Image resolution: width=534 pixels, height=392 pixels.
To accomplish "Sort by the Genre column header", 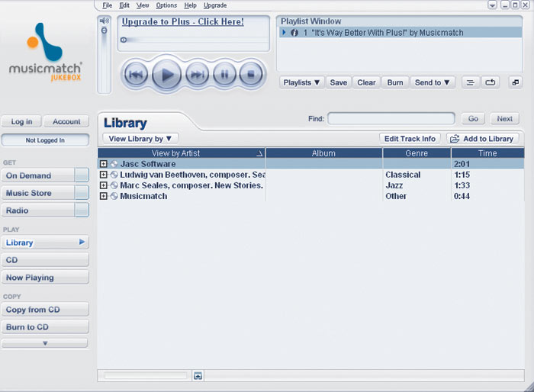I will coord(417,153).
